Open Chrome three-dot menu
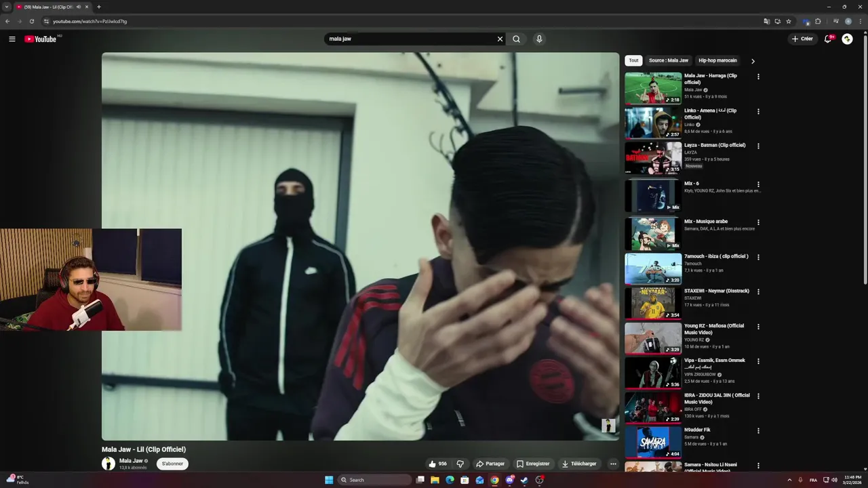The image size is (868, 488). (x=861, y=21)
